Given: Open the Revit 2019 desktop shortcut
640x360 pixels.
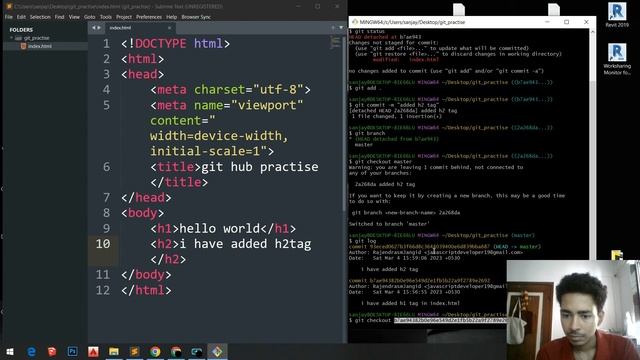Looking at the screenshot, I should coord(617,15).
